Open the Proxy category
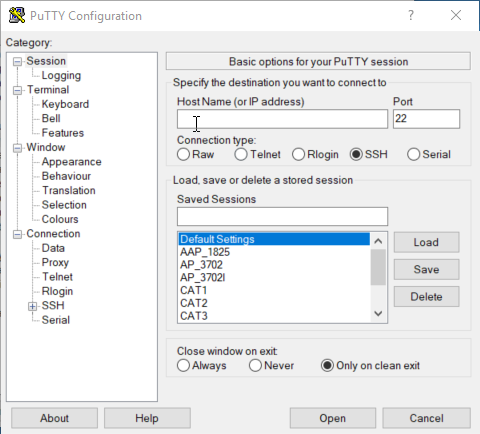The width and height of the screenshot is (480, 434). [x=55, y=263]
